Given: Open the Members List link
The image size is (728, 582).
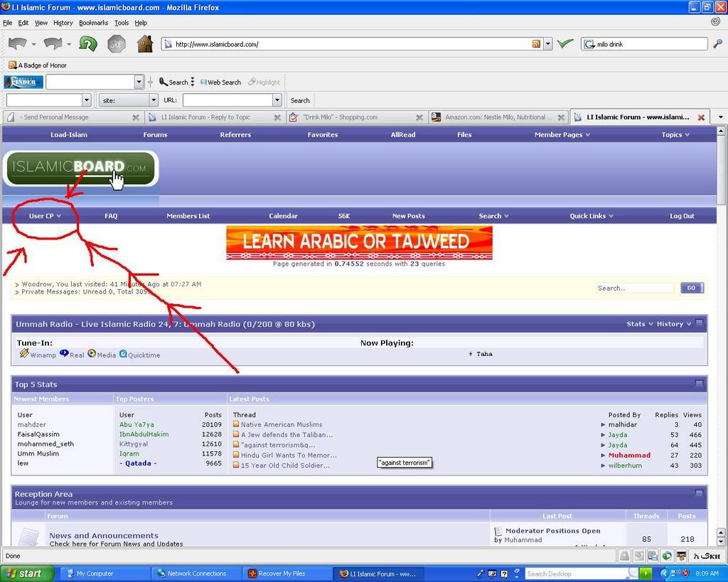Looking at the screenshot, I should tap(188, 216).
